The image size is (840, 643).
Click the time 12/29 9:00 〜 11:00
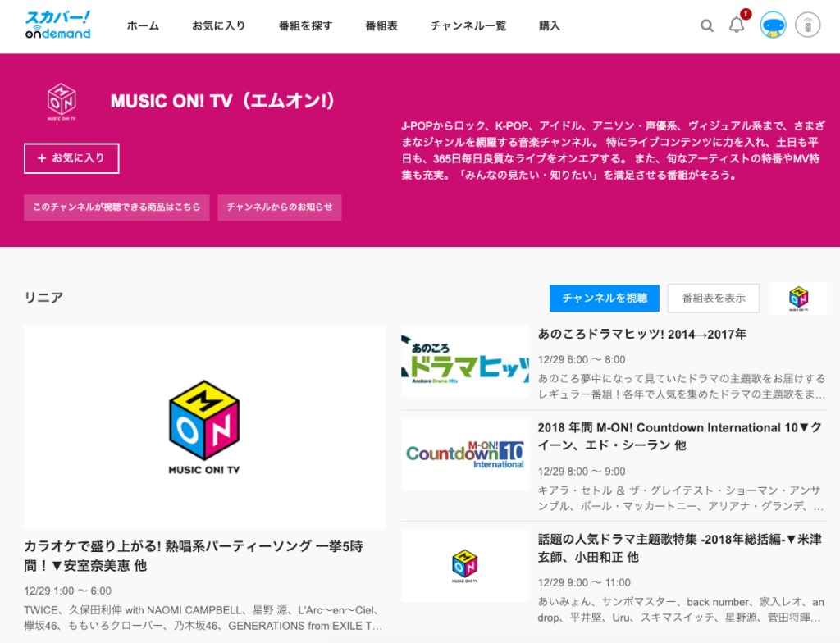tap(584, 582)
